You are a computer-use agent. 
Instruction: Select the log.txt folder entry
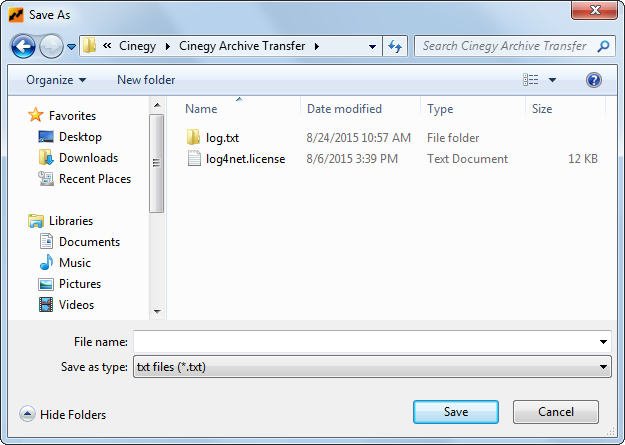(x=222, y=138)
